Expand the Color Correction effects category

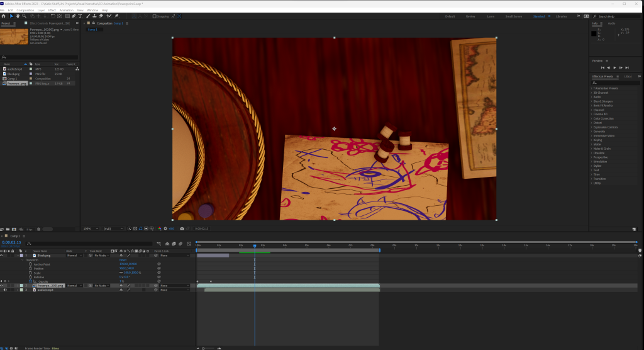[x=604, y=118]
